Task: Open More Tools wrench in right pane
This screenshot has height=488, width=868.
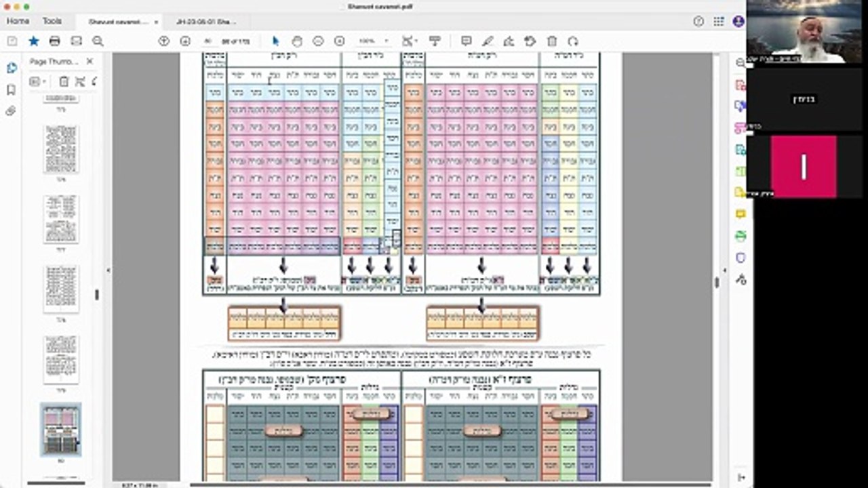Action: pyautogui.click(x=741, y=279)
